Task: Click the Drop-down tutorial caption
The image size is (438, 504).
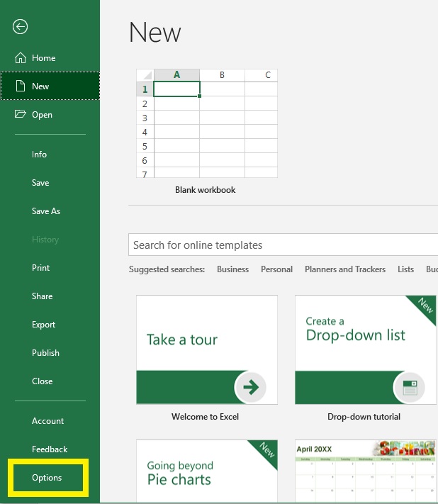Action: click(364, 417)
